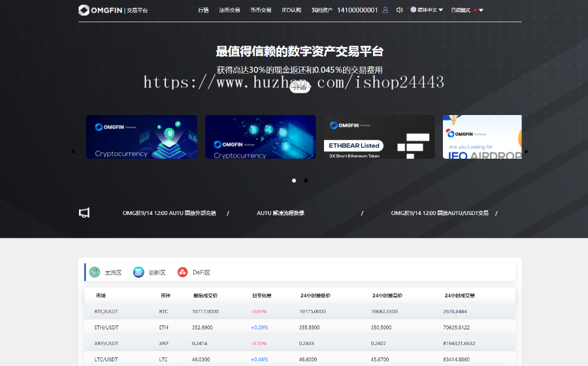Open announcement 開放AUTU/USDT交易
The image size is (588, 366).
point(440,213)
